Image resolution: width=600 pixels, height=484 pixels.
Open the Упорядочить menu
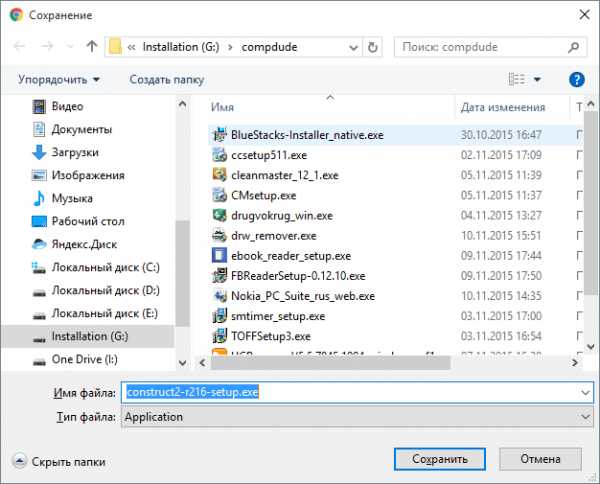coord(59,80)
